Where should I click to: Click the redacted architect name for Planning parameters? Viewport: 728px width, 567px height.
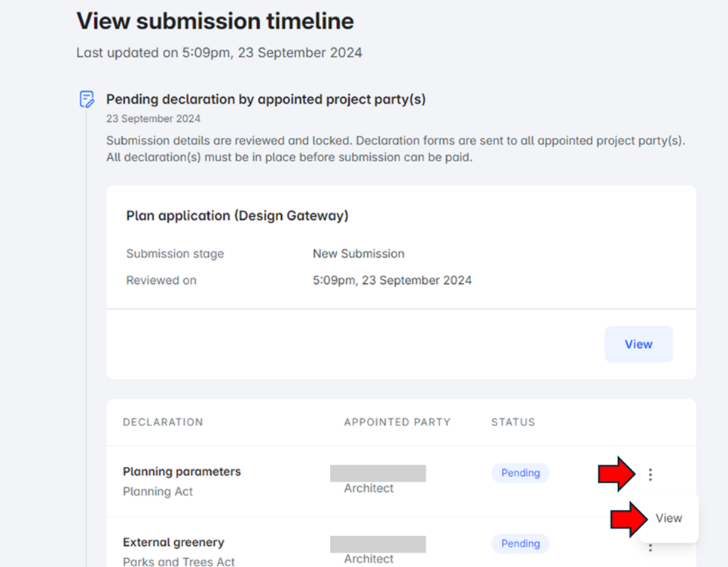(378, 473)
